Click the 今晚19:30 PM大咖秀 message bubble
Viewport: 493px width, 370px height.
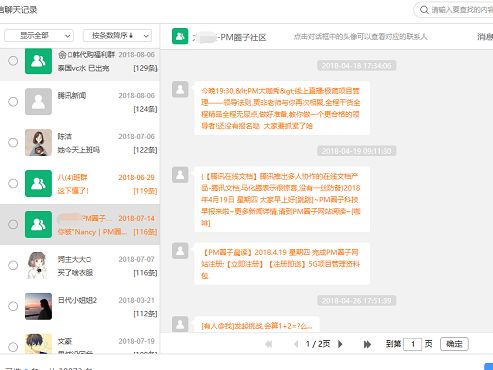click(x=282, y=108)
